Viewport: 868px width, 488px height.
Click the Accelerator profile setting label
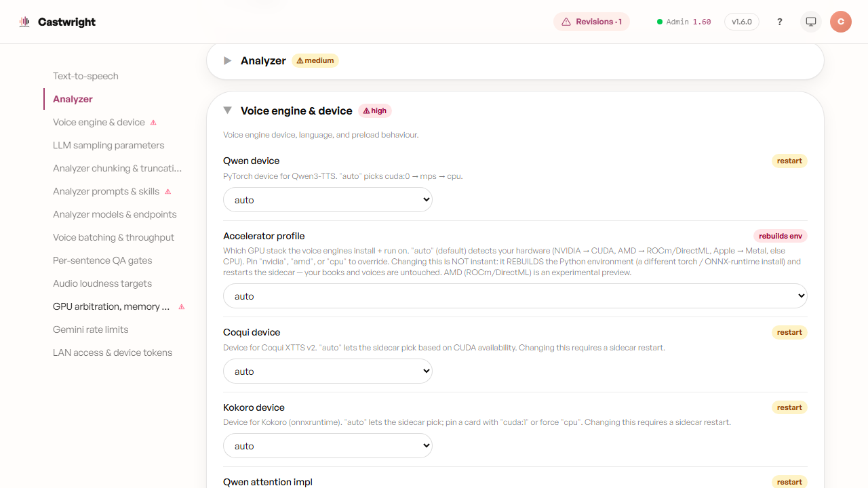(264, 236)
